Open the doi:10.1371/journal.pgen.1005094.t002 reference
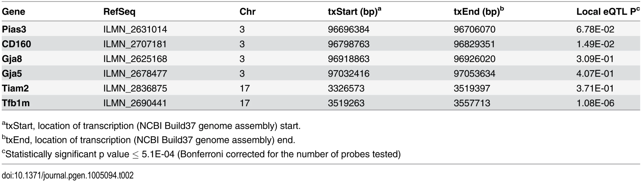Viewport: 644px width, 182px height. pos(68,176)
